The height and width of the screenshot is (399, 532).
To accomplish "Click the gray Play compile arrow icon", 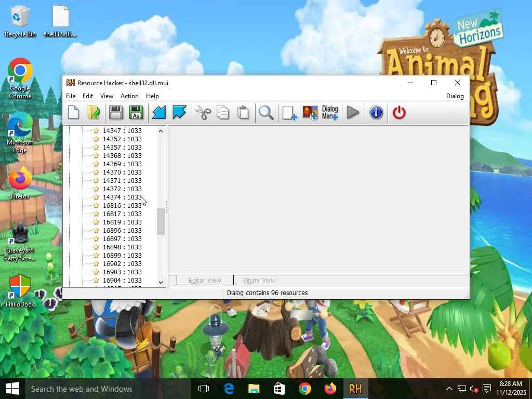I will [x=353, y=113].
